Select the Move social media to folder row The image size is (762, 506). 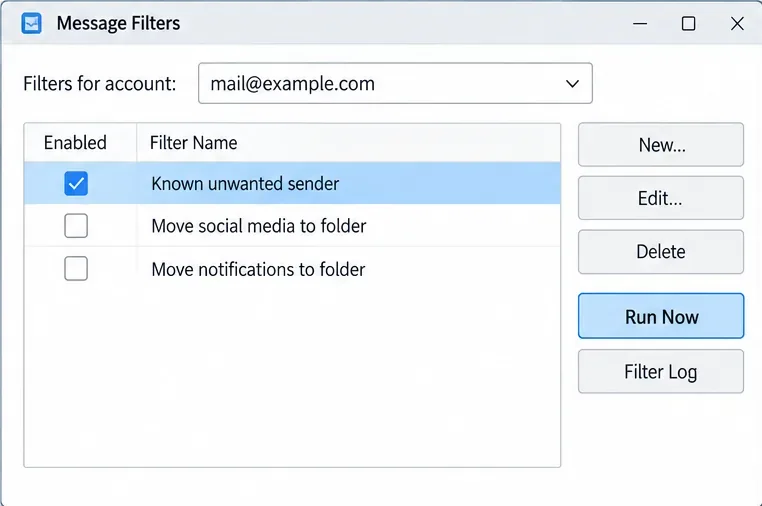[292, 226]
